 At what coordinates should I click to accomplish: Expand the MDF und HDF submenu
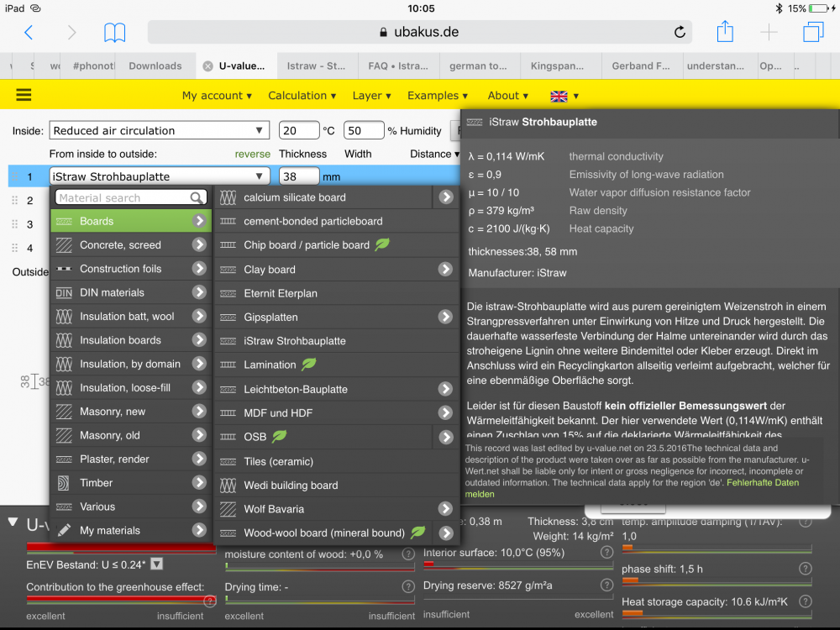(446, 412)
